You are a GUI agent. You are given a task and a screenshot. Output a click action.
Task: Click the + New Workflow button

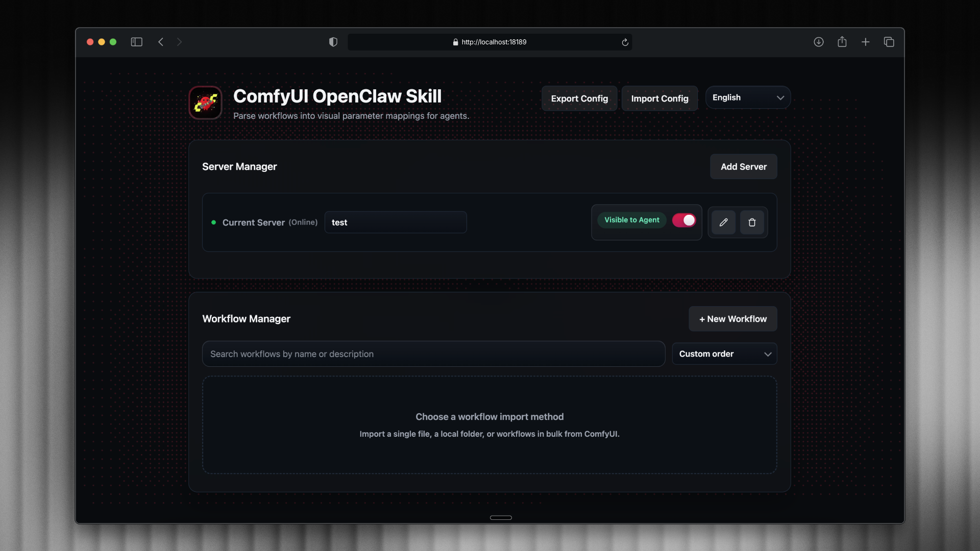[733, 319]
